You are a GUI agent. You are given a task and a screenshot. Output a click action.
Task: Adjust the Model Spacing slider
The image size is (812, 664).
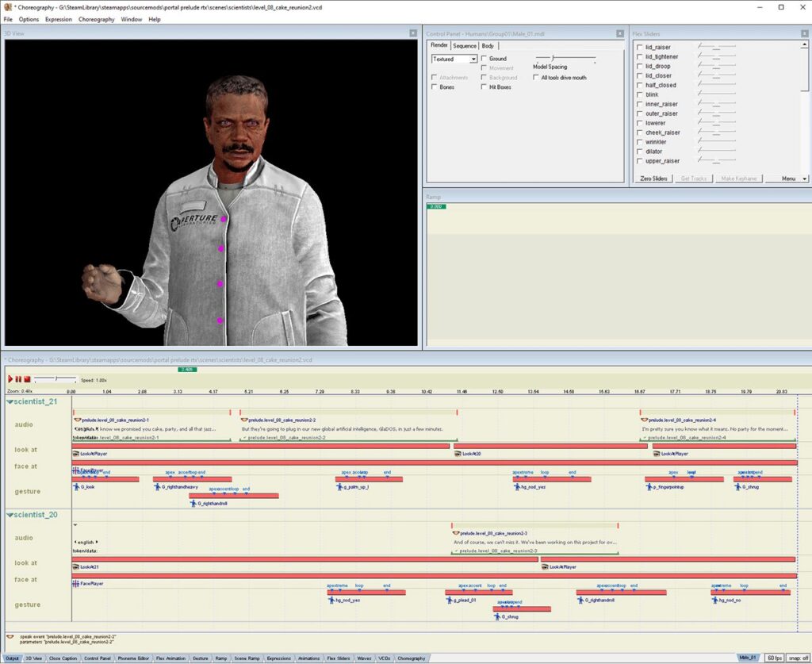(552, 58)
